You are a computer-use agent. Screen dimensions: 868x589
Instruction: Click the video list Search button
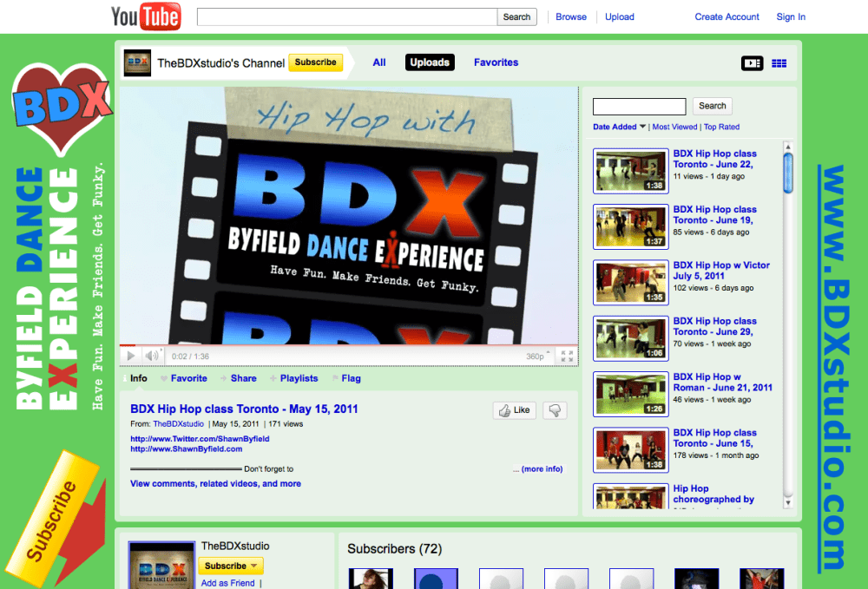[712, 105]
